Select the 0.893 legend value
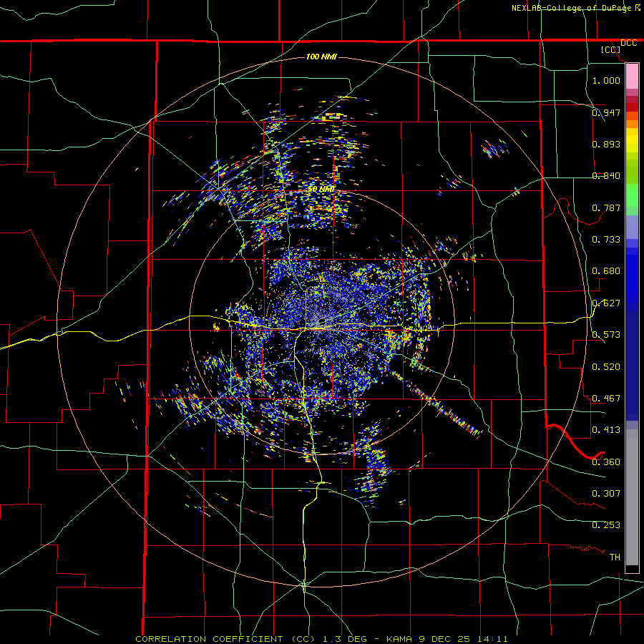The height and width of the screenshot is (644, 644). [606, 144]
